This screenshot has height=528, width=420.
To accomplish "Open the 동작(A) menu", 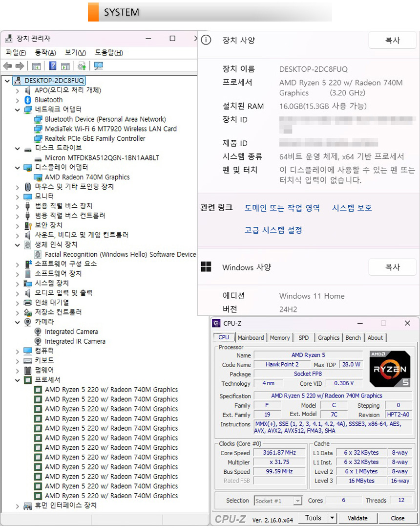I will tap(45, 53).
